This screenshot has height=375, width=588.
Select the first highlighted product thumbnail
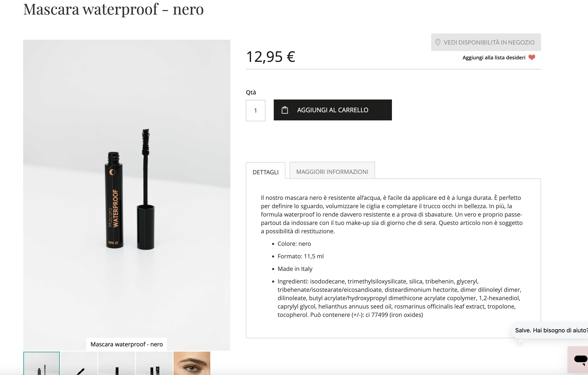pos(42,363)
